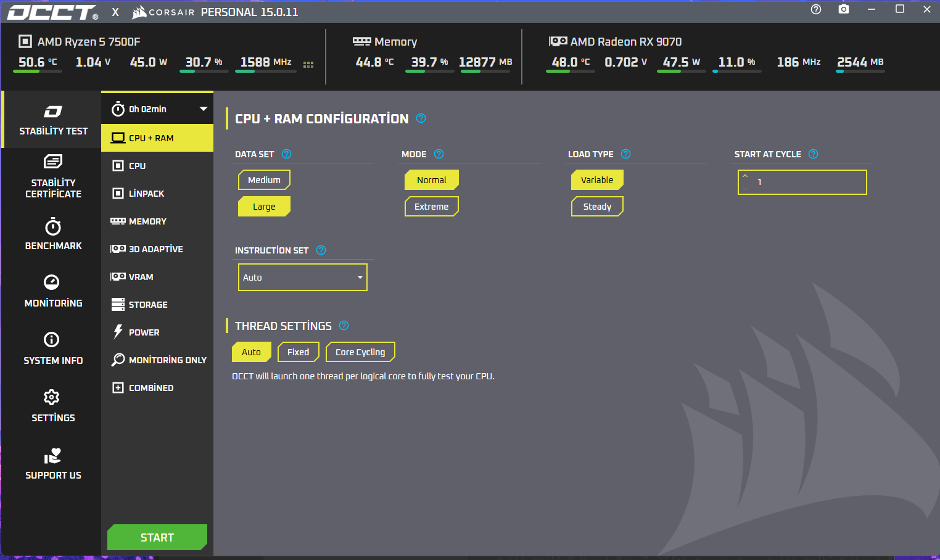This screenshot has height=560, width=940.
Task: Show help for Thread Settings
Action: 344,326
